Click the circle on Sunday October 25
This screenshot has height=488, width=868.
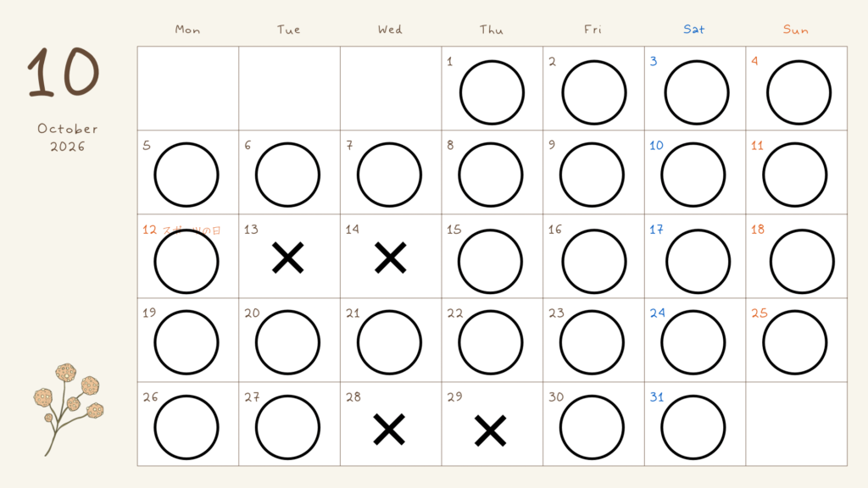coord(795,342)
